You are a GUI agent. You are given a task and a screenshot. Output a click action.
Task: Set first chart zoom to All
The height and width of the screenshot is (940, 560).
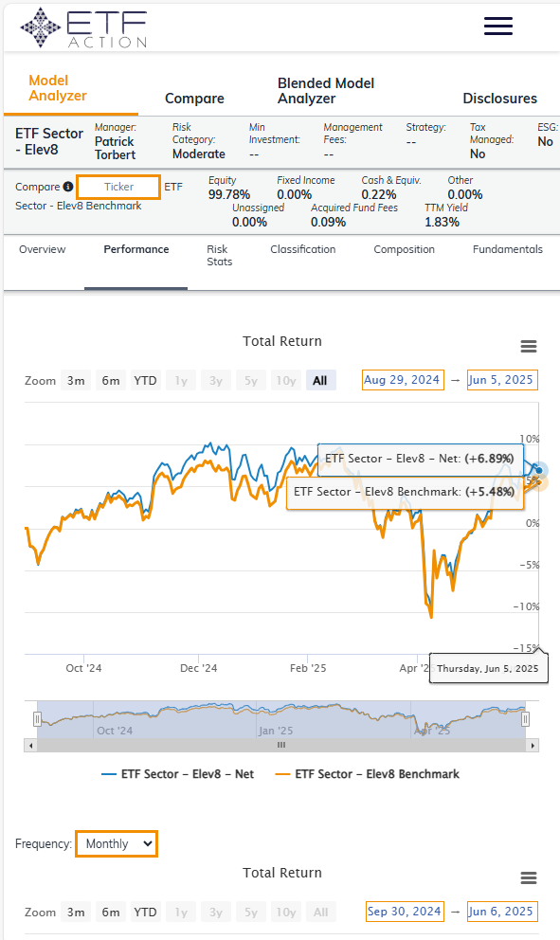point(320,380)
